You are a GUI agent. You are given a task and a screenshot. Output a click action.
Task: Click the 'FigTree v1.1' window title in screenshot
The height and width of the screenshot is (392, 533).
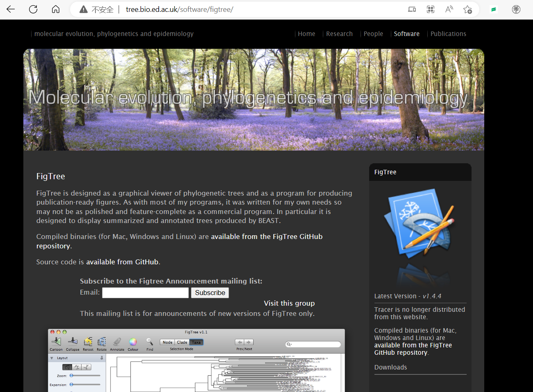tap(196, 332)
